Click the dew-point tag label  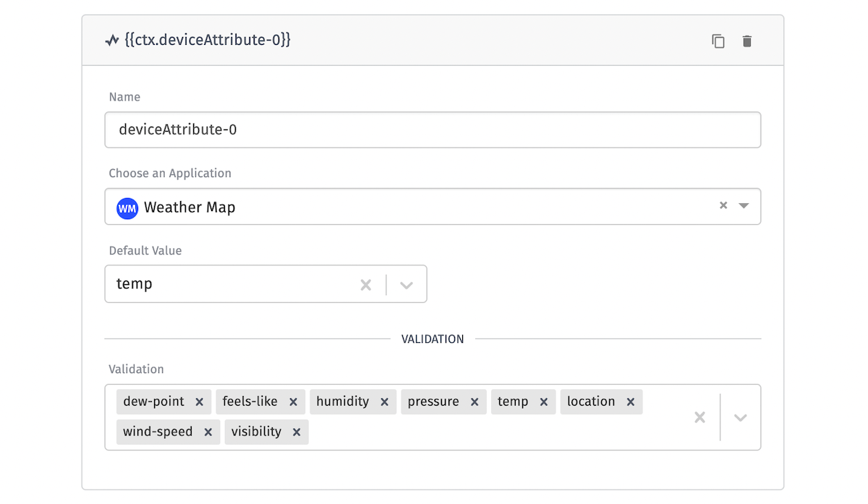[154, 401]
